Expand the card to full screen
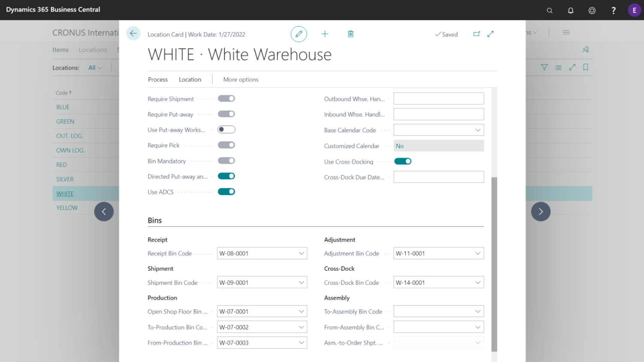The width and height of the screenshot is (644, 362). 490,33
